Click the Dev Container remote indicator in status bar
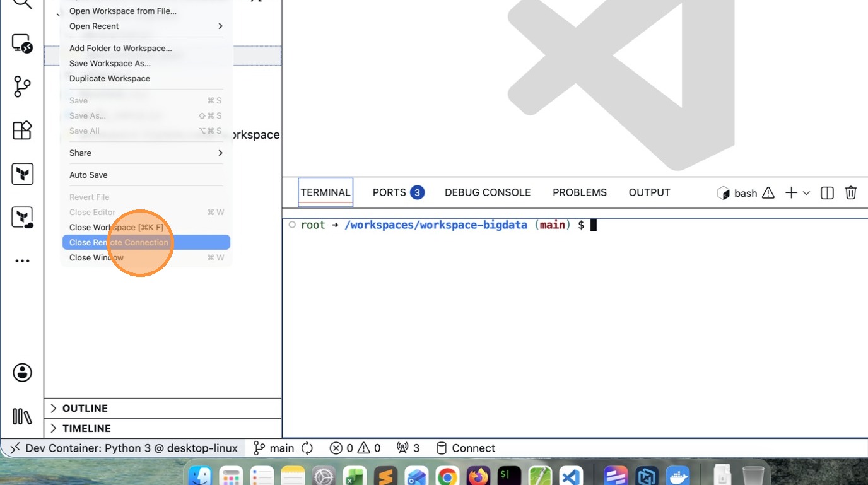 (x=124, y=448)
